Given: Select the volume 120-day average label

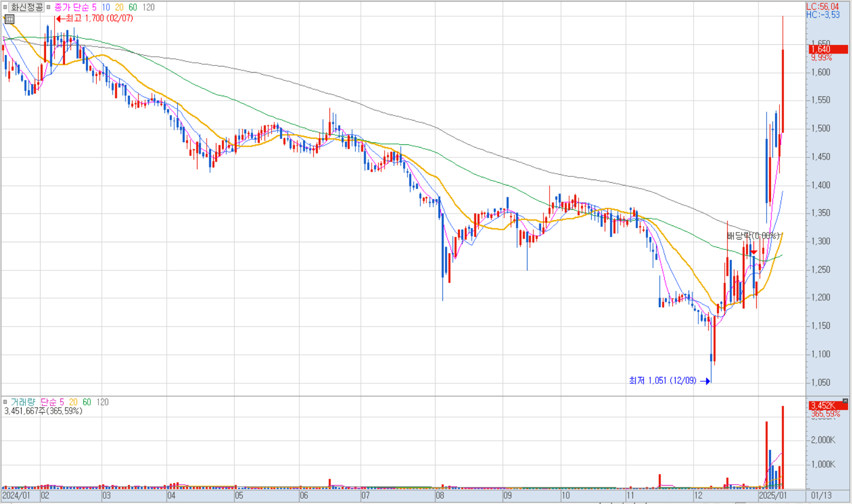Looking at the screenshot, I should click(103, 402).
